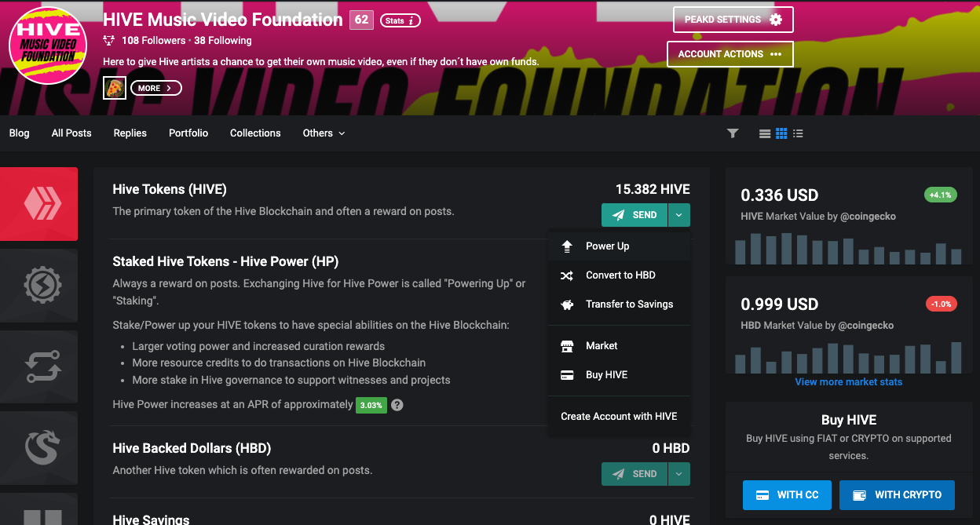980x525 pixels.
Task: Open Market from the dropdown menu
Action: 619,346
